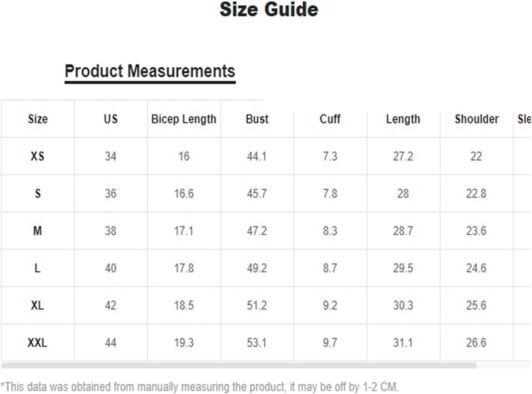Image resolution: width=532 pixels, height=394 pixels.
Task: Select the US column header
Action: pos(111,119)
